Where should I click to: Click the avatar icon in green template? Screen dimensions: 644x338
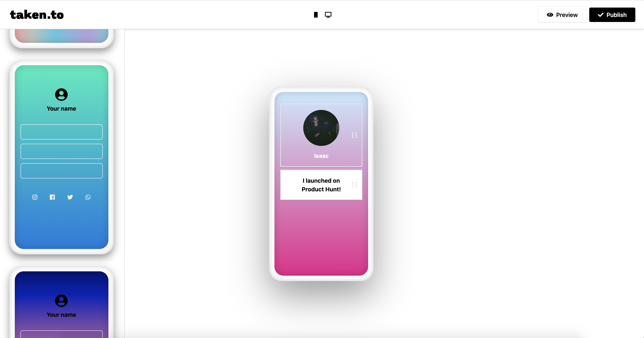(61, 95)
